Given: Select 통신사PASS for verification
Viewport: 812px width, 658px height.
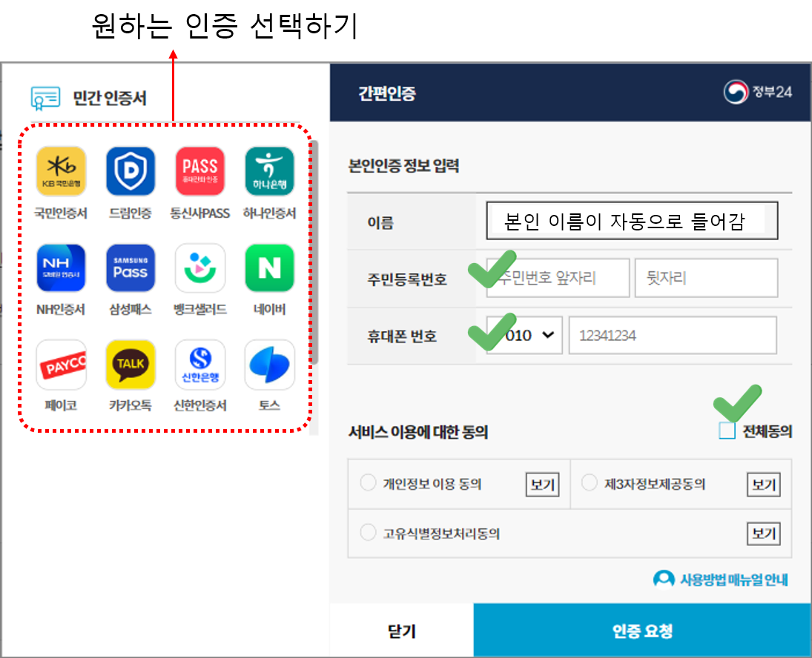Looking at the screenshot, I should (x=199, y=170).
